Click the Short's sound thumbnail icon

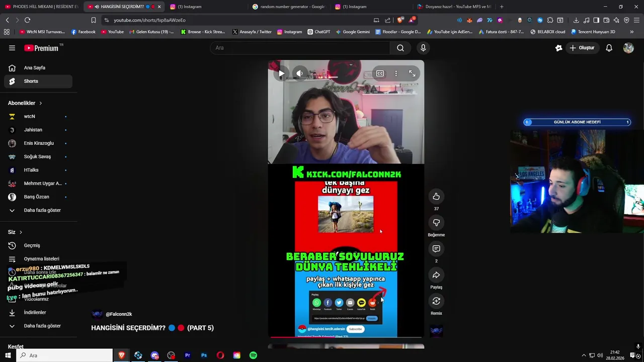pyautogui.click(x=436, y=331)
